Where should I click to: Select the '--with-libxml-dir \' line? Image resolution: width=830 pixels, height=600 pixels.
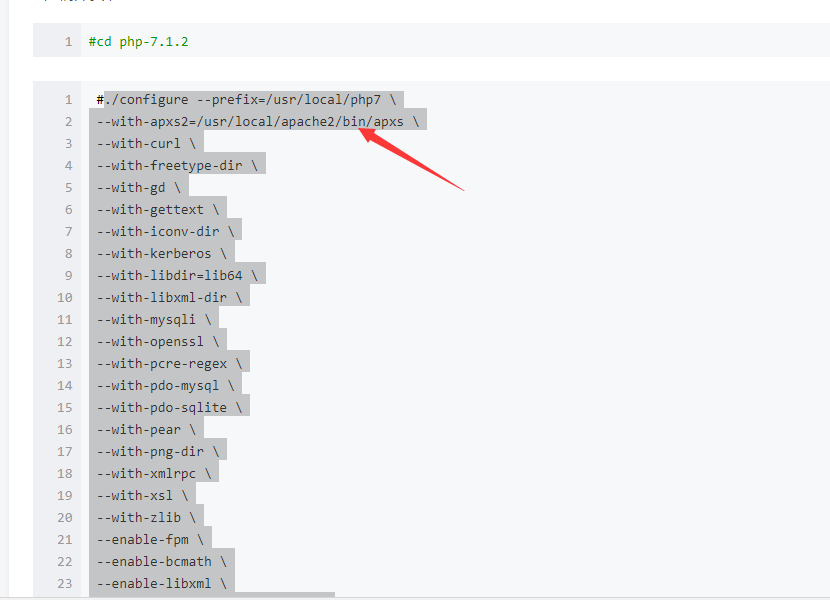169,298
